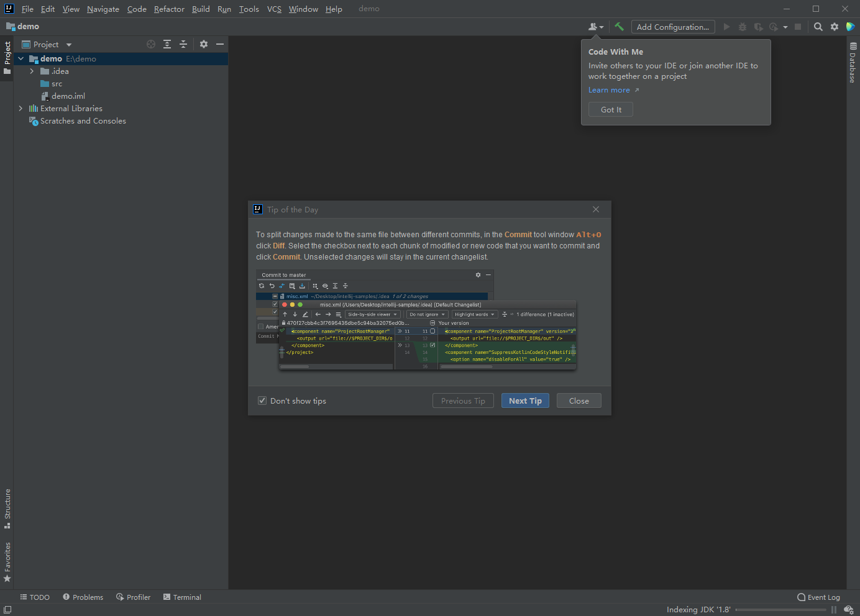This screenshot has width=860, height=616.
Task: Toggle tool window bars icon bottom-left
Action: pyautogui.click(x=7, y=610)
